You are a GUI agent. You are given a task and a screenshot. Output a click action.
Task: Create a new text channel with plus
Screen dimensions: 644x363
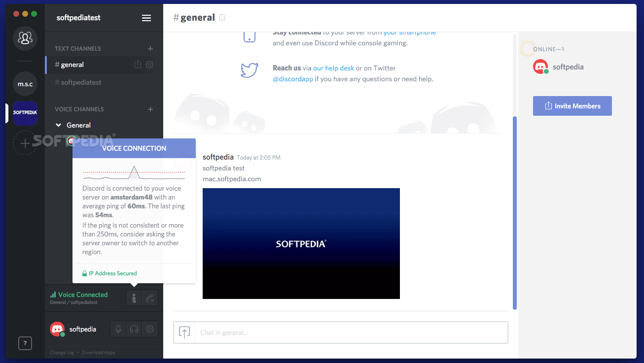point(150,49)
